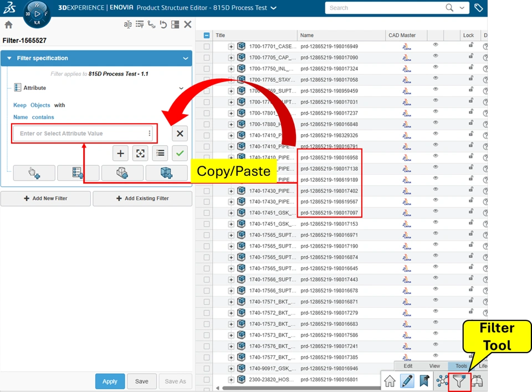The image size is (532, 392).
Task: Expand the 1700-17880 tree node
Action: [x=231, y=125]
